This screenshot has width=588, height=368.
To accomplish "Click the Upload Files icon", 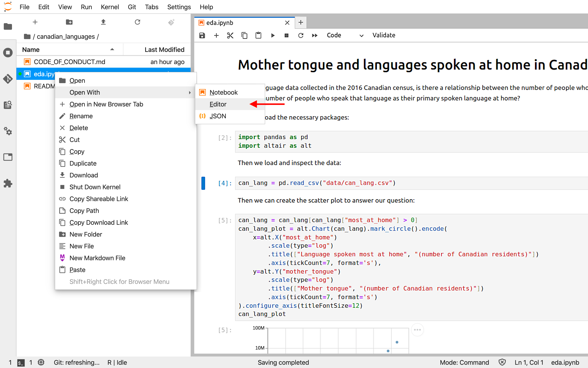I will click(103, 22).
